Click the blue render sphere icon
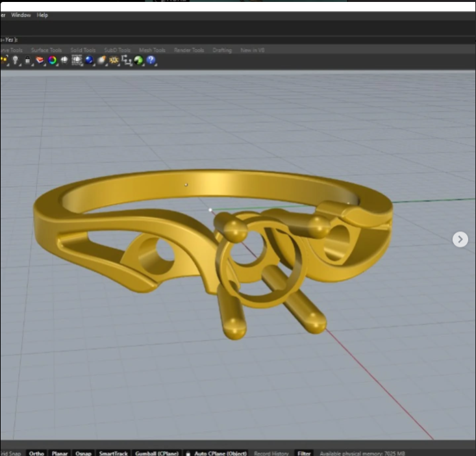Image resolution: width=476 pixels, height=456 pixels. pos(90,60)
